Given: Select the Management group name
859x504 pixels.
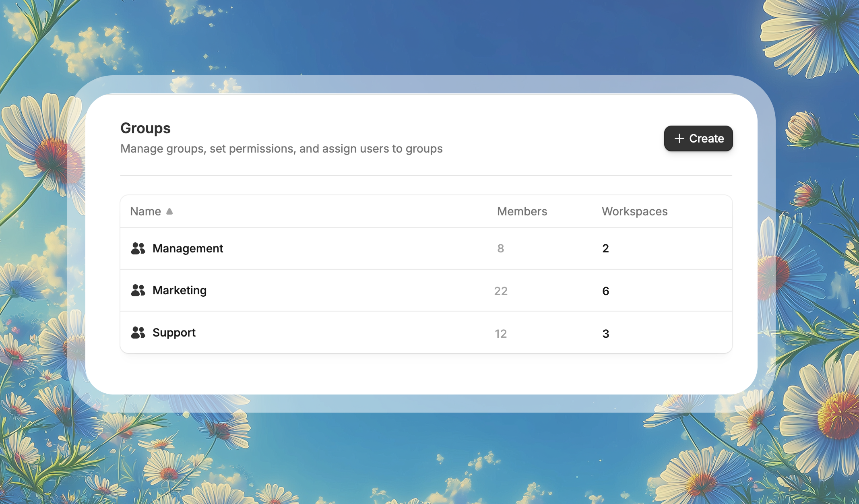Looking at the screenshot, I should 188,248.
